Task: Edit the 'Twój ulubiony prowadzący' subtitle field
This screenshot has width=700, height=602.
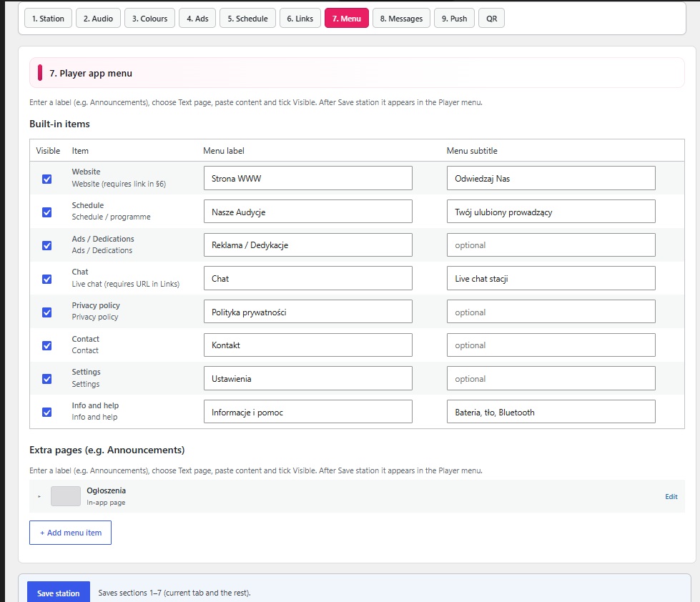Action: [x=551, y=212]
